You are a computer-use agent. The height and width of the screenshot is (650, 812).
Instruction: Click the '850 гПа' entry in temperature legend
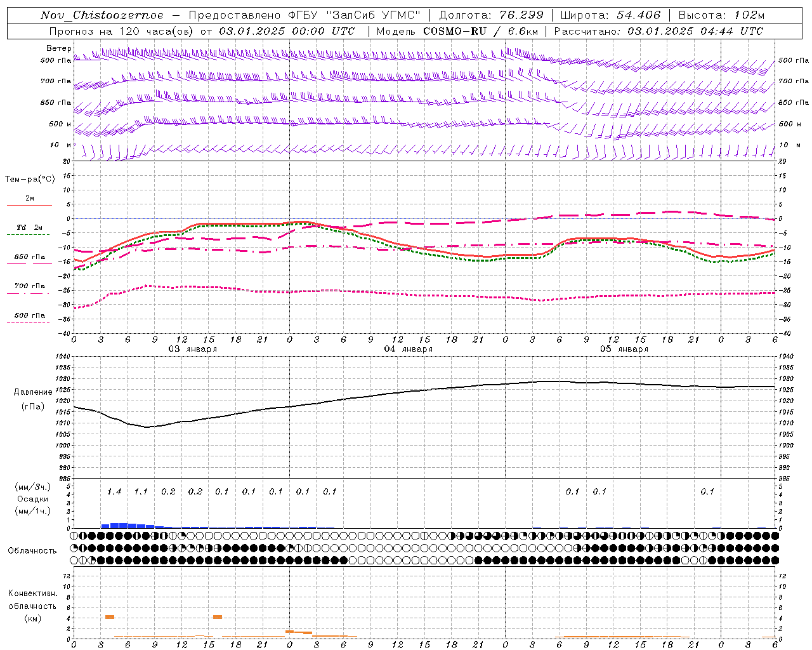click(x=30, y=257)
